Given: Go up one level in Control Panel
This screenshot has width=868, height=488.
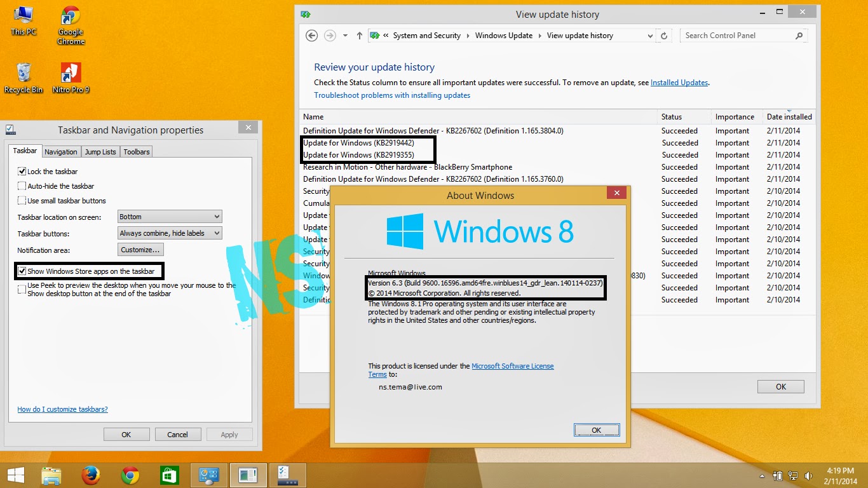Looking at the screenshot, I should click(x=360, y=36).
